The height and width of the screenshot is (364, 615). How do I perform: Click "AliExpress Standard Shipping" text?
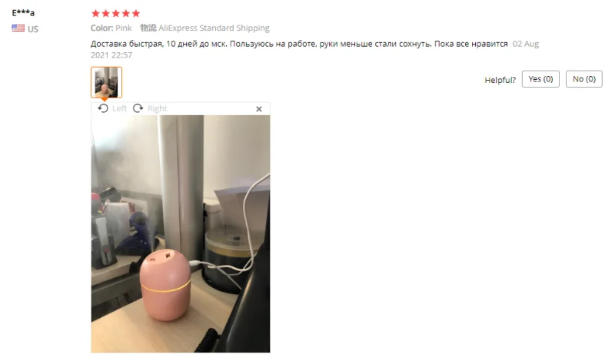(214, 28)
